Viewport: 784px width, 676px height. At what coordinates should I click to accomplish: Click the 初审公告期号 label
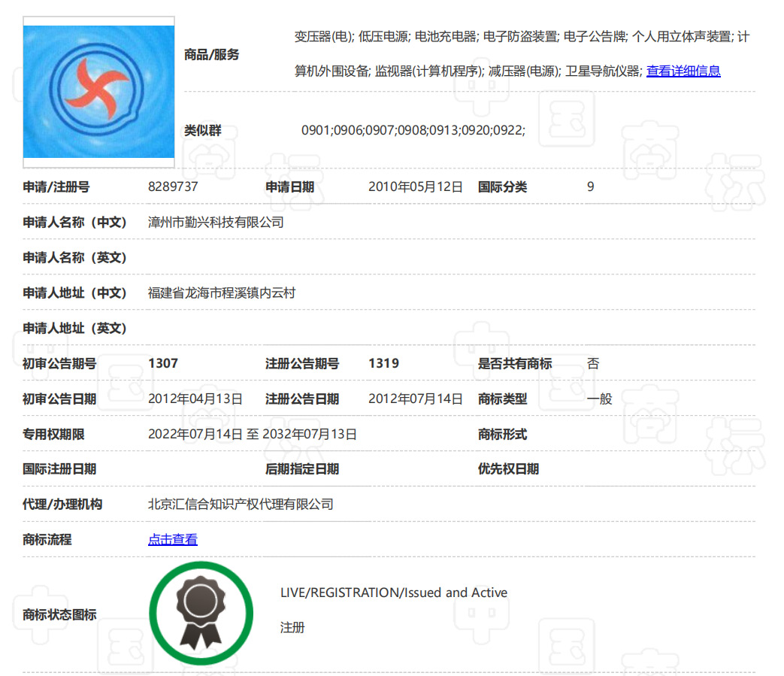coord(59,363)
